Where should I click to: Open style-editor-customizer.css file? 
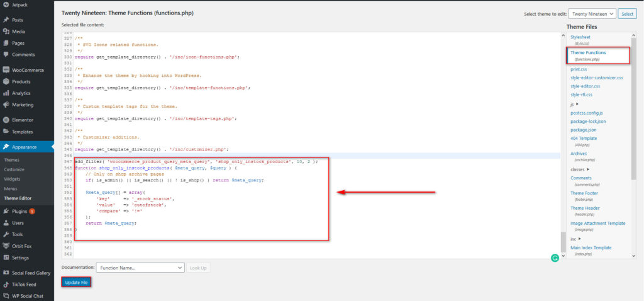click(596, 77)
